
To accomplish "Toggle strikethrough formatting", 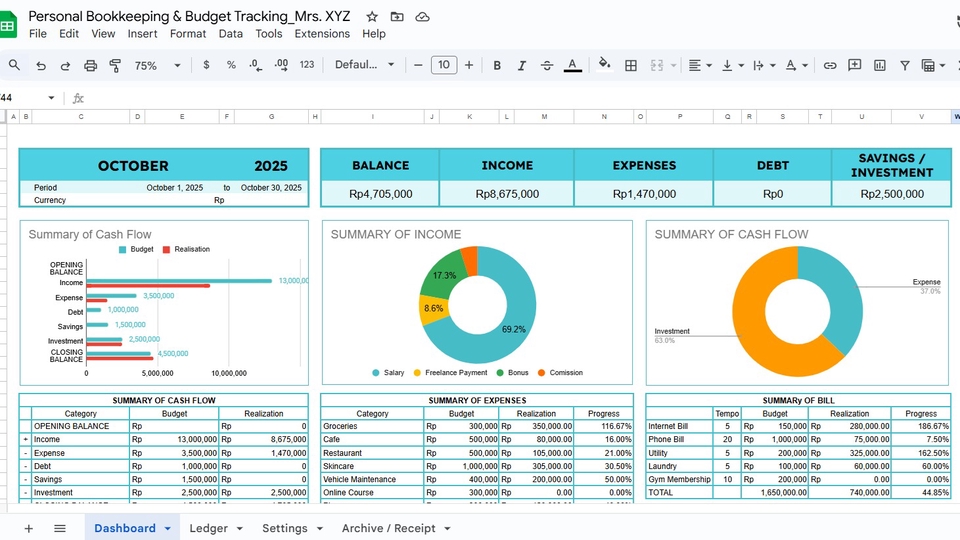I will coord(547,65).
